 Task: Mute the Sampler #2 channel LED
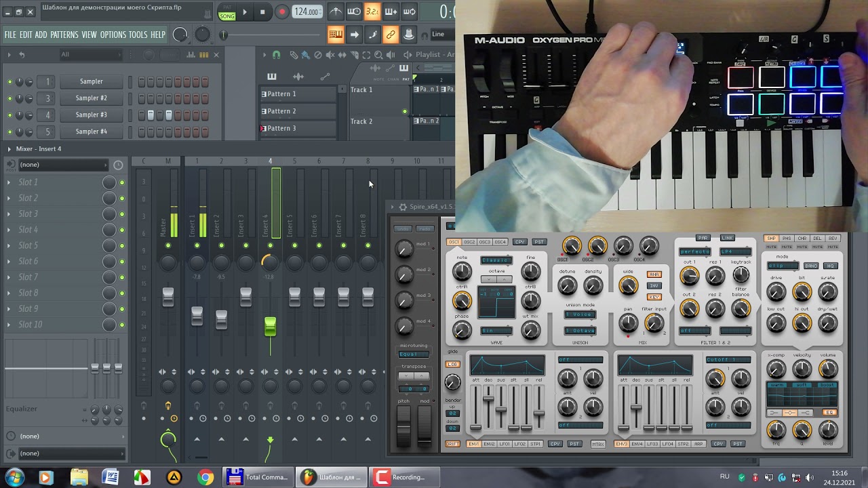tap(9, 98)
